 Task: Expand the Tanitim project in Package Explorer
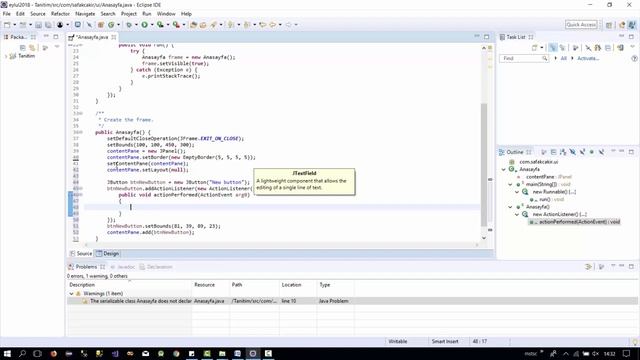tap(6, 56)
